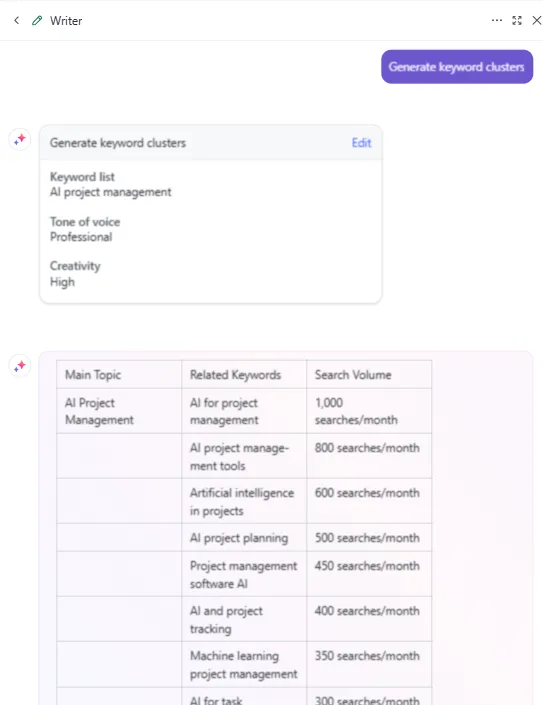Image resolution: width=543 pixels, height=705 pixels.
Task: Select the AI project planning keyword cell
Action: point(244,538)
